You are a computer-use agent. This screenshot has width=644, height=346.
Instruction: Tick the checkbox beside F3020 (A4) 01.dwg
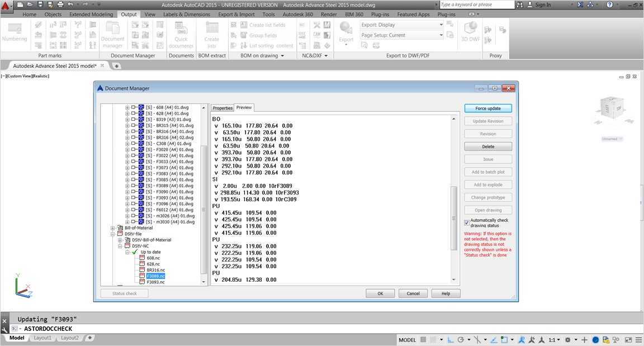click(x=134, y=150)
